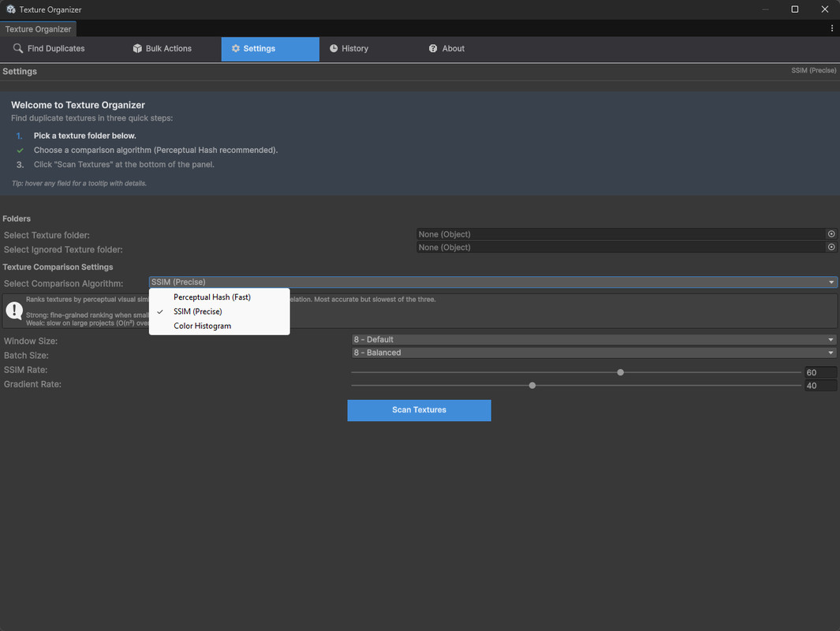Click the "Settings" panel heading
The height and width of the screenshot is (631, 840).
click(20, 71)
